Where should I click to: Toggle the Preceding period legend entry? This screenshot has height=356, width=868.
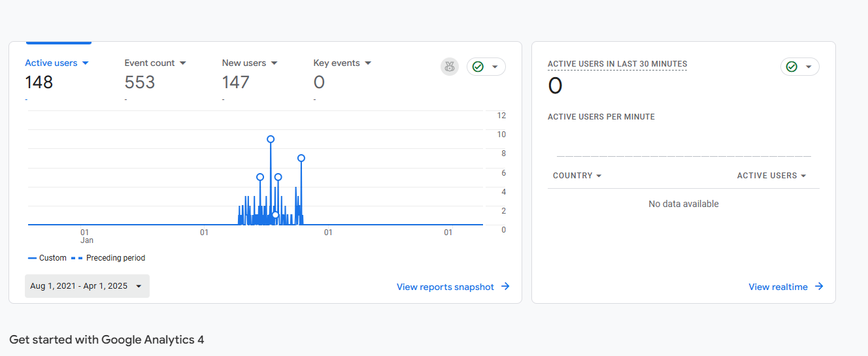(x=108, y=258)
